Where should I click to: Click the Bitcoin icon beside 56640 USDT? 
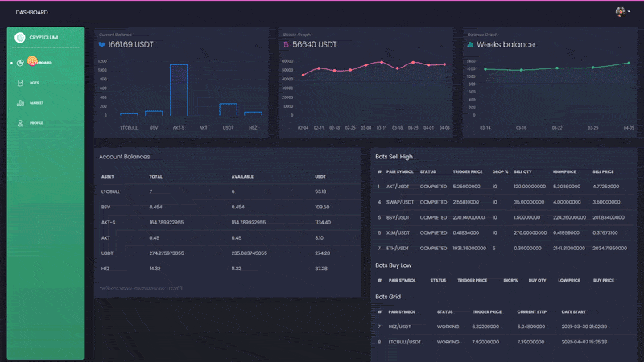[x=286, y=45]
